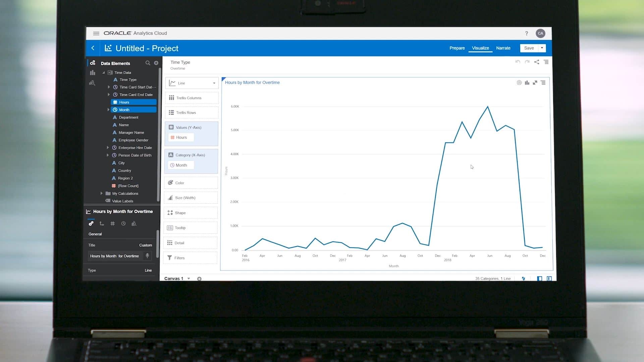Click the title text input field

coord(115,256)
